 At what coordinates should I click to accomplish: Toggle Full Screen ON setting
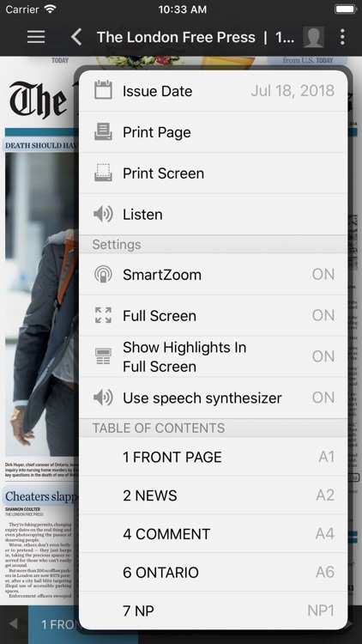[x=323, y=315]
